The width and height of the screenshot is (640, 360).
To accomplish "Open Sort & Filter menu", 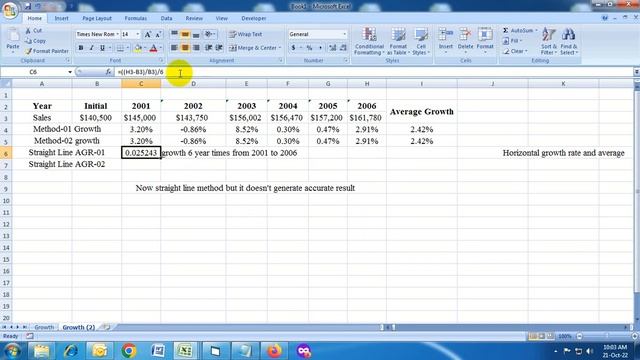I will (x=549, y=41).
